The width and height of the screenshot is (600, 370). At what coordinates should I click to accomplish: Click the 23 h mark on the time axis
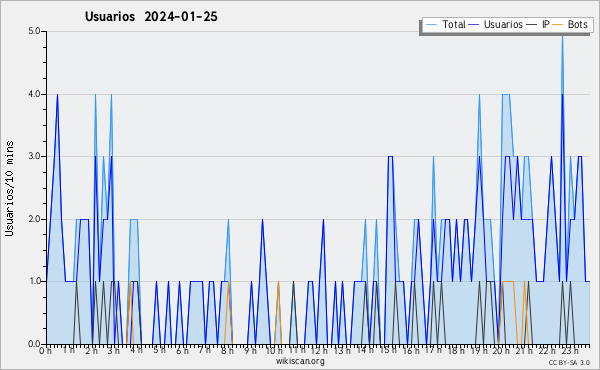[570, 350]
